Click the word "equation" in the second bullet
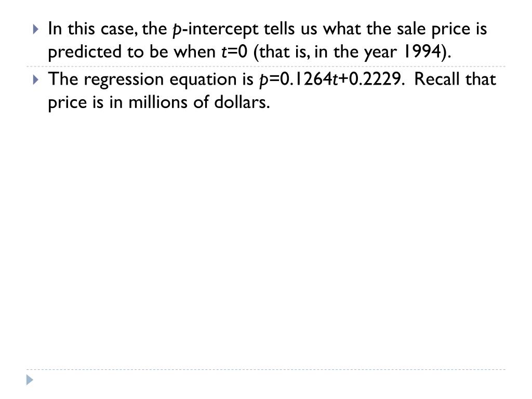532x399 pixels. 203,81
